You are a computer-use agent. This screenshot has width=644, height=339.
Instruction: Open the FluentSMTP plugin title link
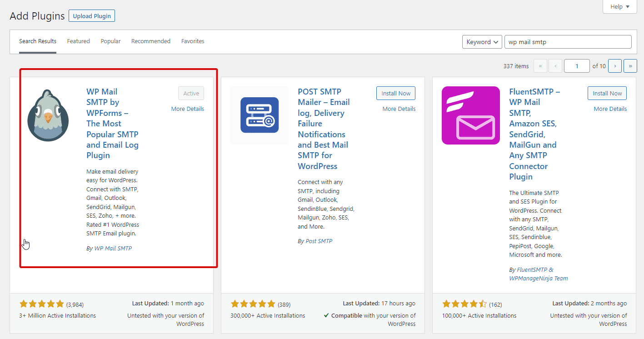click(535, 134)
